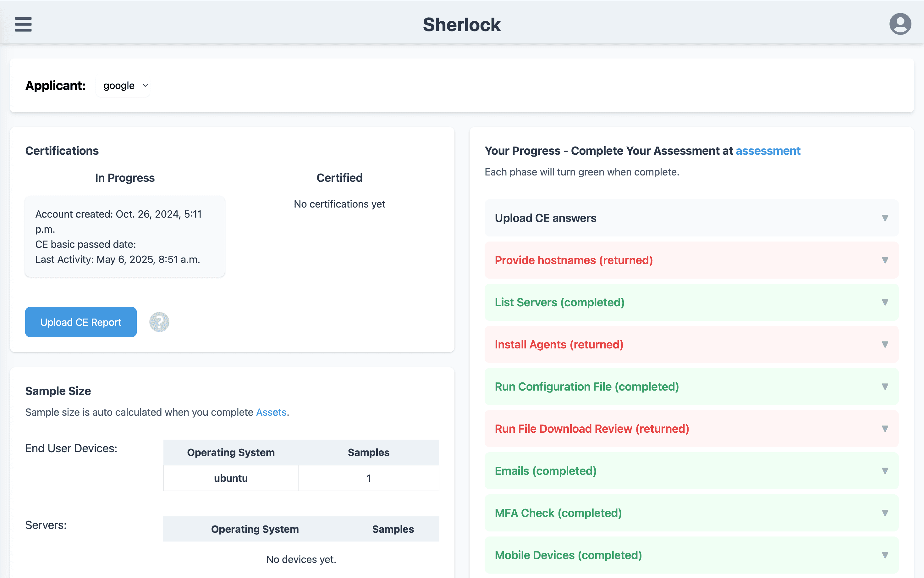The image size is (924, 578).
Task: Click the Sherlock title in the header
Action: pos(462,24)
